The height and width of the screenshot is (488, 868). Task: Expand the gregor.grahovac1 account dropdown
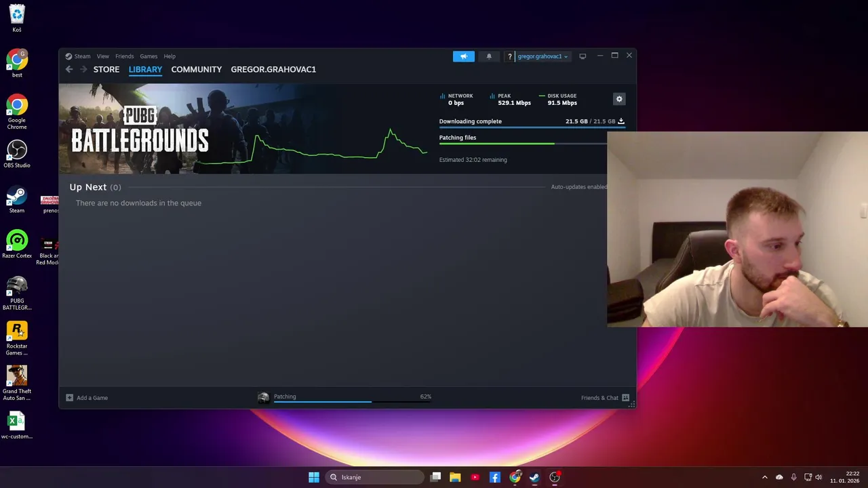pos(542,56)
